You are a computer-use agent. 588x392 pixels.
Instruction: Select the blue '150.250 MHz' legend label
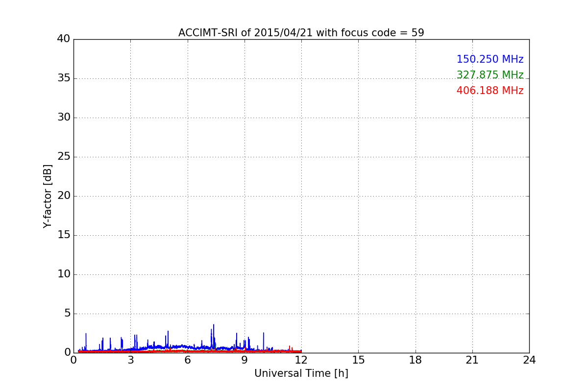coord(490,59)
